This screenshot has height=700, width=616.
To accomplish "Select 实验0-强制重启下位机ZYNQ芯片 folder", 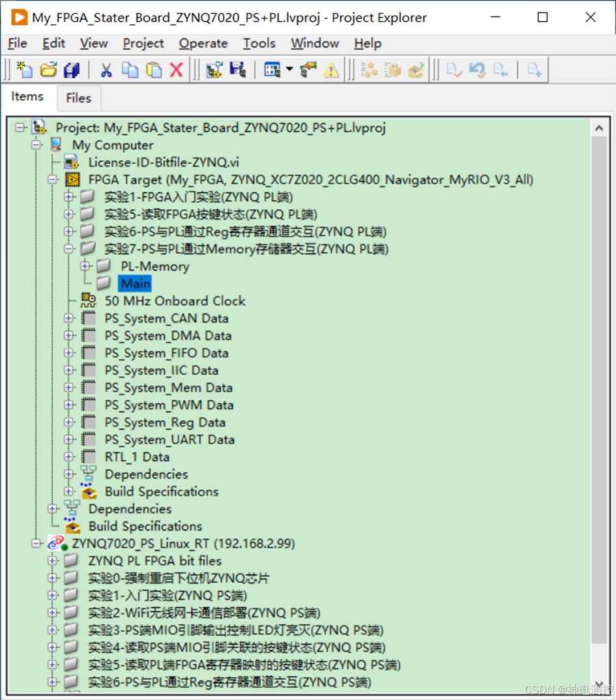I will coord(179,578).
